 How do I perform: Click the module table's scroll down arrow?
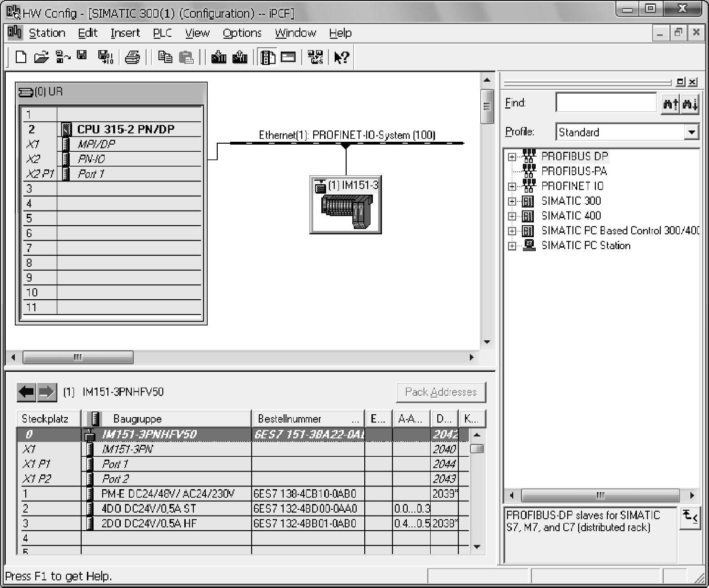476,547
